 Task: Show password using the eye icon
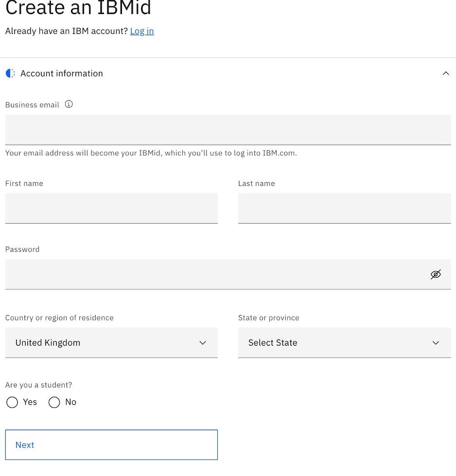tap(436, 274)
